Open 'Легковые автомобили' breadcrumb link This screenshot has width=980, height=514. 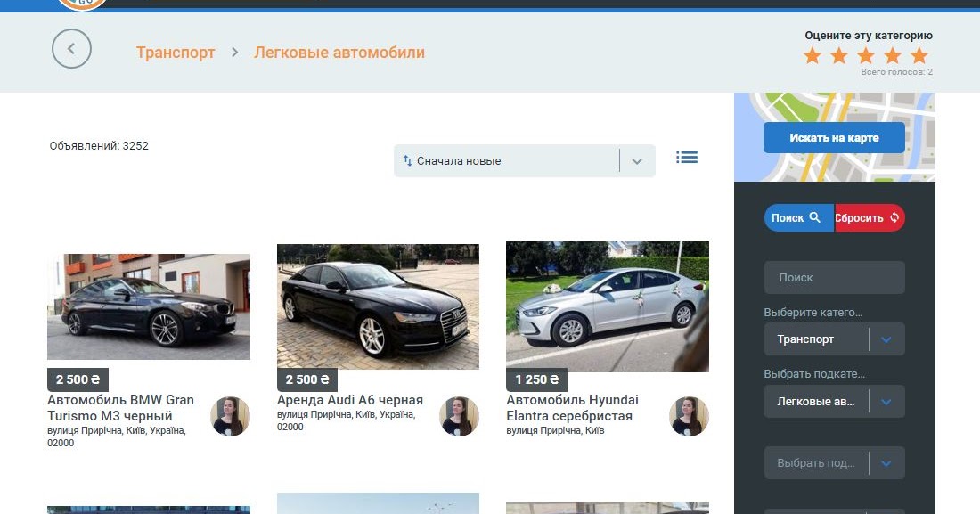pyautogui.click(x=339, y=53)
